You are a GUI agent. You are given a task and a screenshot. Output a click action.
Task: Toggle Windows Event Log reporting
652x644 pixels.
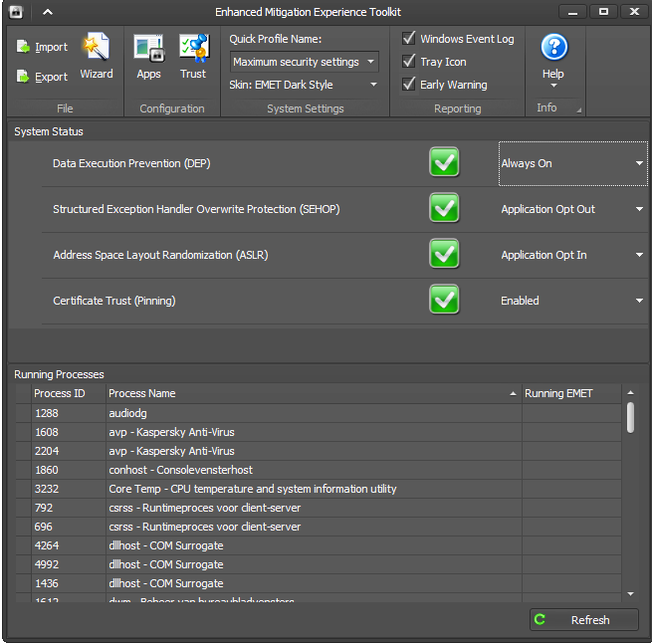tap(409, 38)
